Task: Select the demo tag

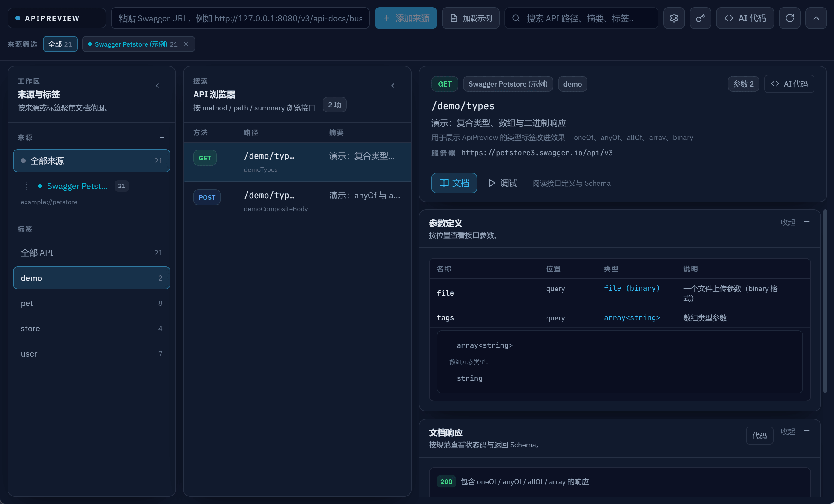Action: 91,278
